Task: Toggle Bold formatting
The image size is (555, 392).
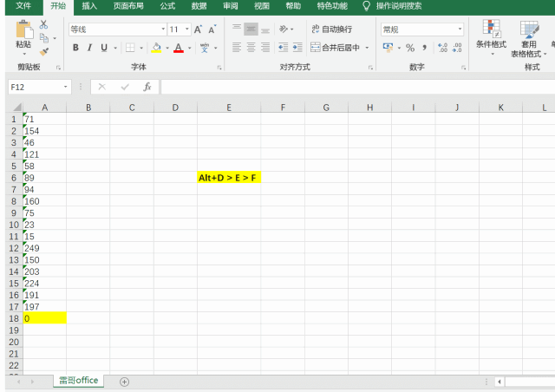Action: point(75,48)
